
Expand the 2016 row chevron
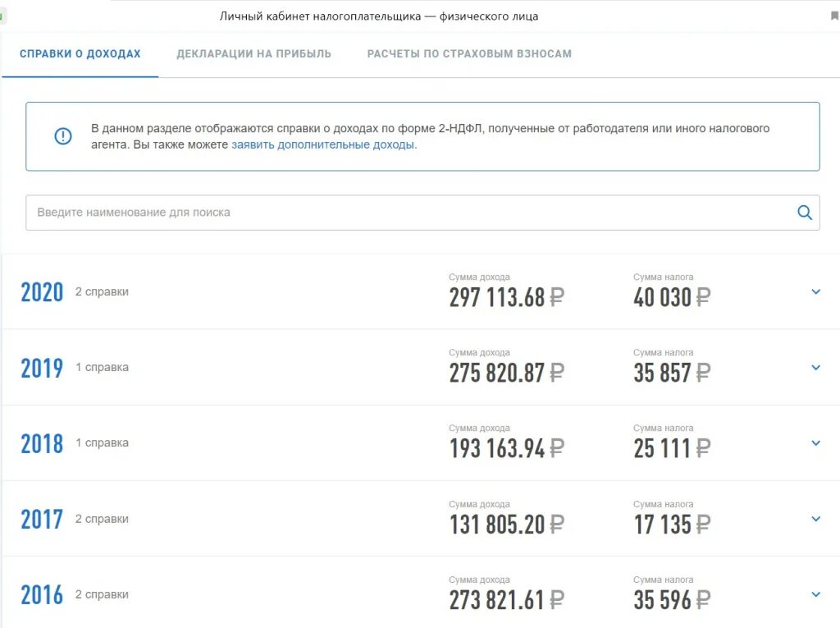click(816, 594)
